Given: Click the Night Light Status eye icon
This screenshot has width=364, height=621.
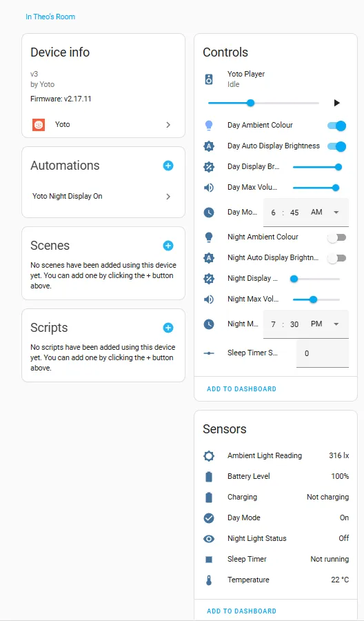Looking at the screenshot, I should (209, 539).
